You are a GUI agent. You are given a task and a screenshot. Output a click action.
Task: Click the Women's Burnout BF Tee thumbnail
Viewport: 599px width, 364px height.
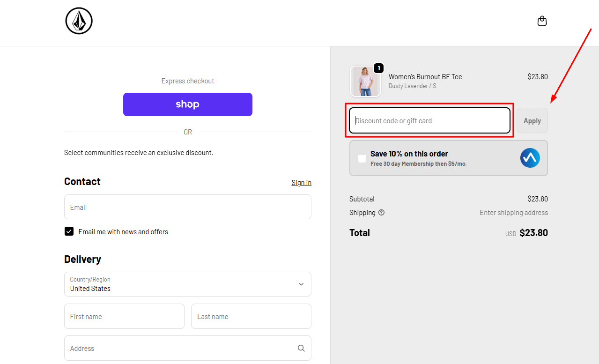(365, 81)
